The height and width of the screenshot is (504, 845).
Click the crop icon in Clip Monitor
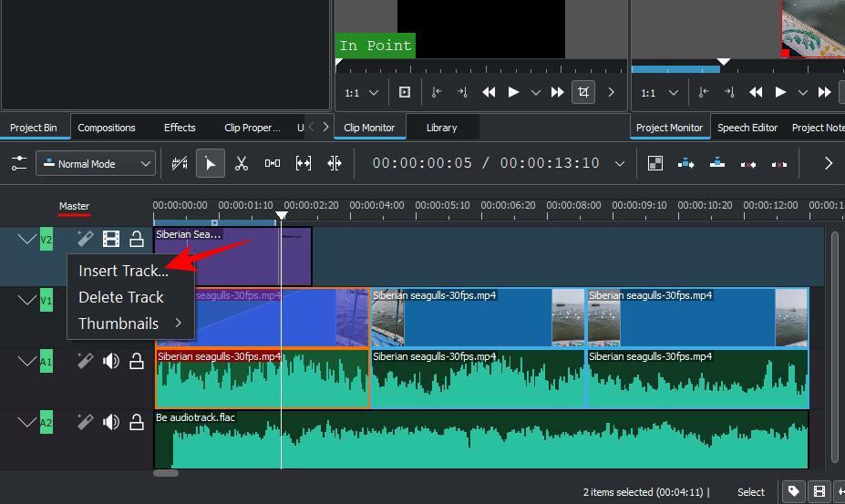pos(582,92)
